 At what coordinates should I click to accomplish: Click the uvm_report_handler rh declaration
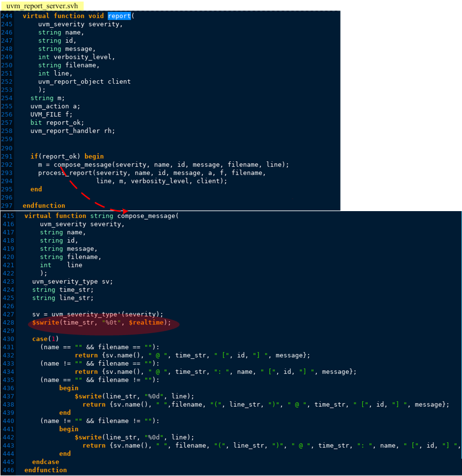(73, 131)
